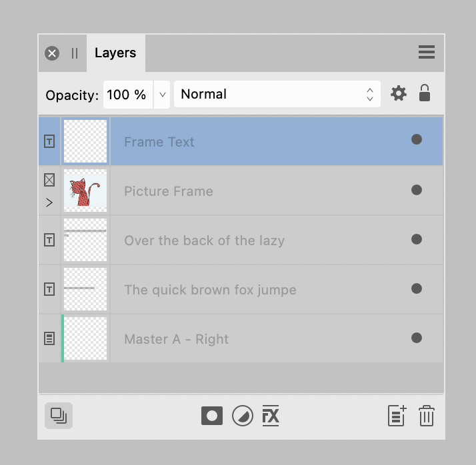Expand the Picture Frame layer children
Image resolution: width=476 pixels, height=465 pixels.
49,203
